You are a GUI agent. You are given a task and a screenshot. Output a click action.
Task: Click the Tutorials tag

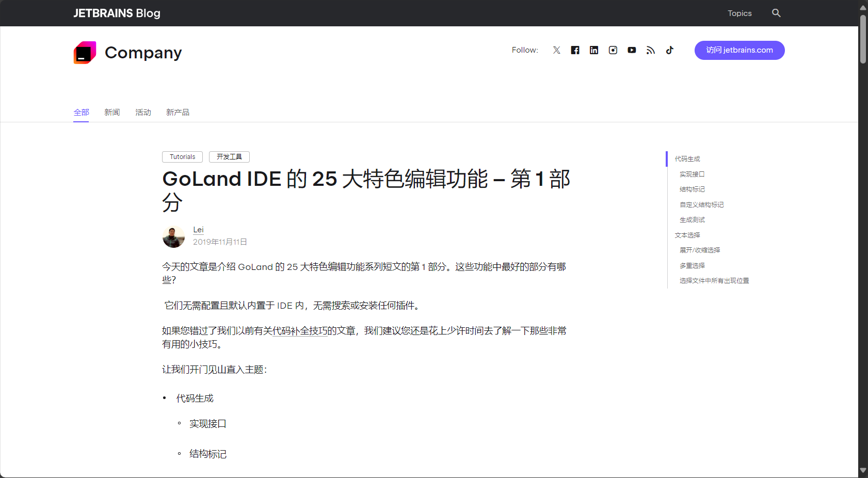tap(183, 157)
